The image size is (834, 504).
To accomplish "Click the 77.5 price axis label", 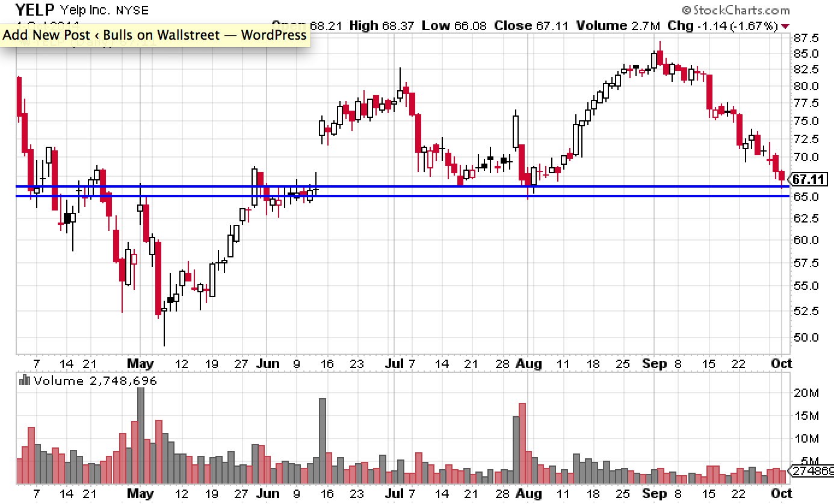I will pyautogui.click(x=806, y=103).
